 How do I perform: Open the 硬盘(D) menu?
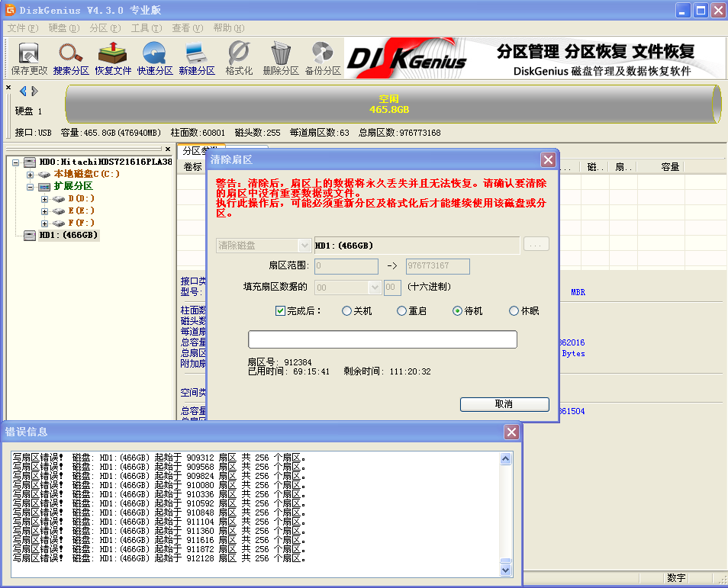(x=64, y=28)
